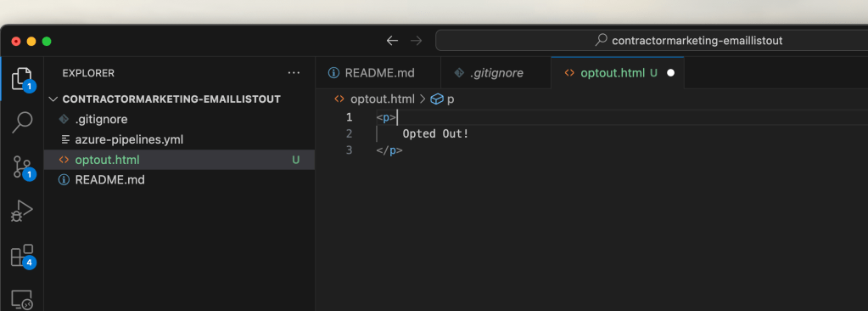
Task: Open the Explorer view in activity bar
Action: point(22,78)
